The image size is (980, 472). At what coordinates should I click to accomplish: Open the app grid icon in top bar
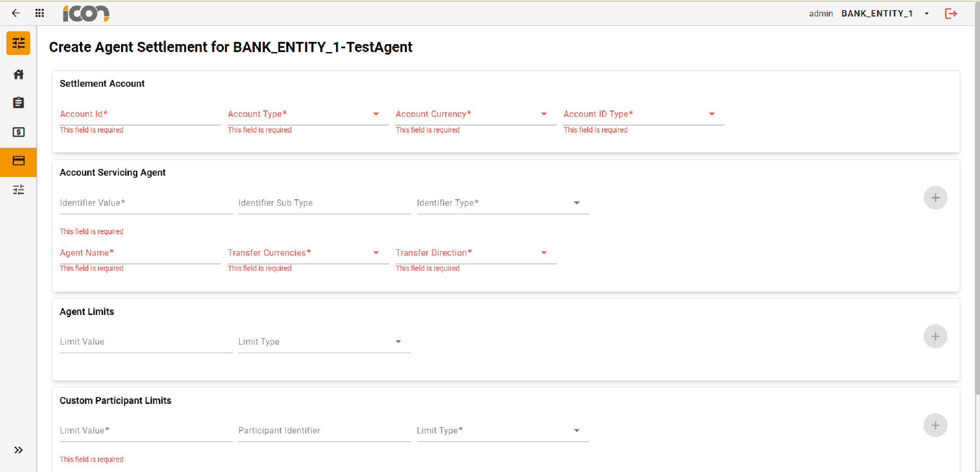coord(39,13)
